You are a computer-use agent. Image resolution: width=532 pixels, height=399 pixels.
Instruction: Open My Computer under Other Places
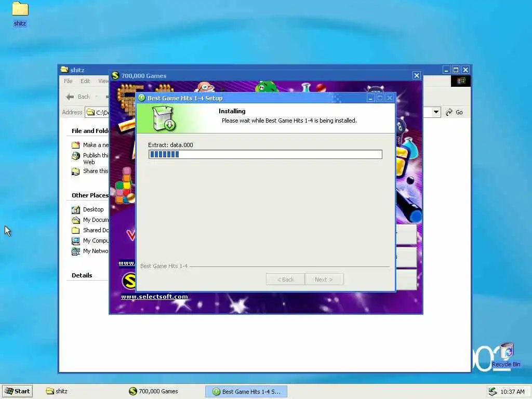(96, 241)
